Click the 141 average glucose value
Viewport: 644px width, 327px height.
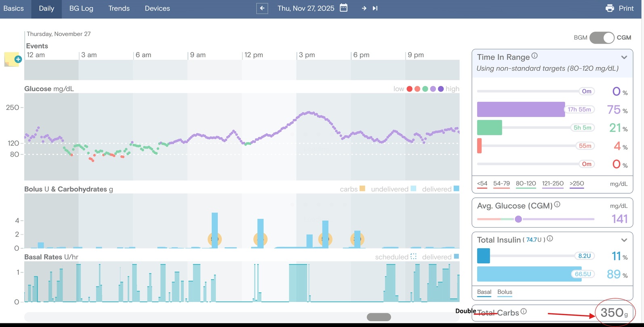point(620,219)
